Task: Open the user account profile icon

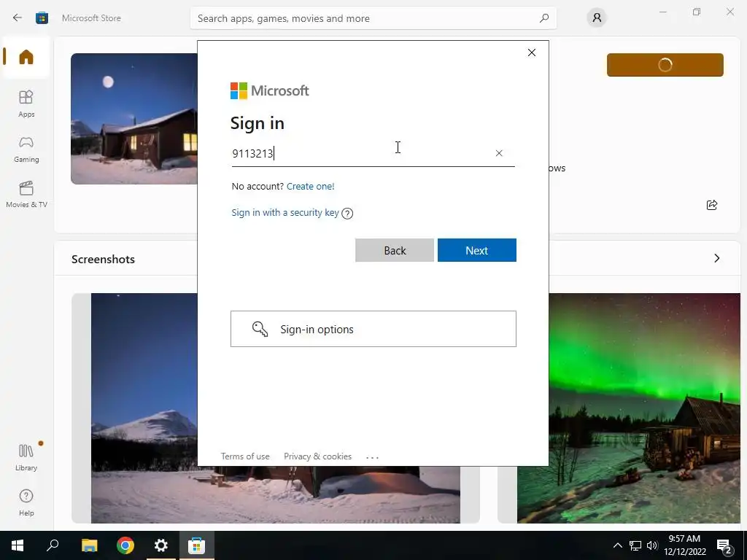Action: 597,18
